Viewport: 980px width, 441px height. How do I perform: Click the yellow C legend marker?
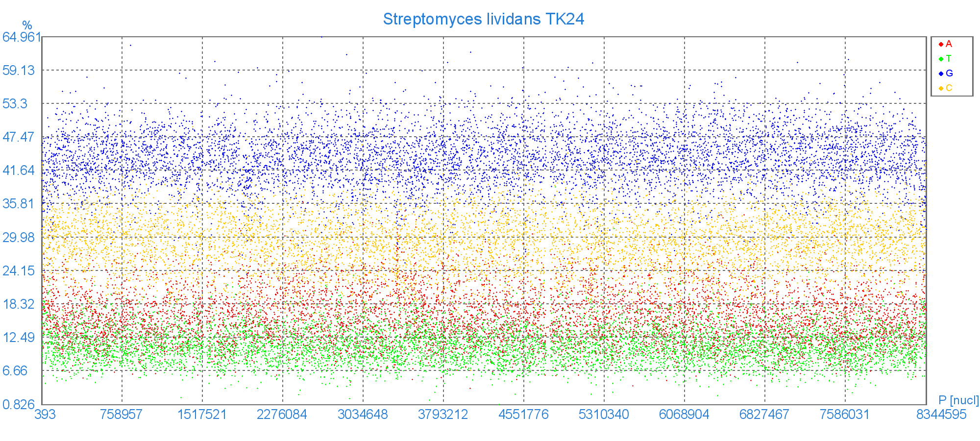tap(941, 88)
